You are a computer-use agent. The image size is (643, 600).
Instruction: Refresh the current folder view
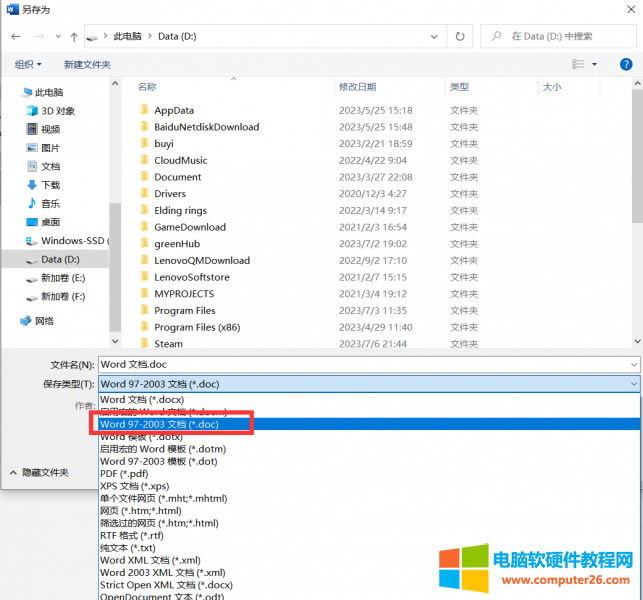[x=459, y=36]
